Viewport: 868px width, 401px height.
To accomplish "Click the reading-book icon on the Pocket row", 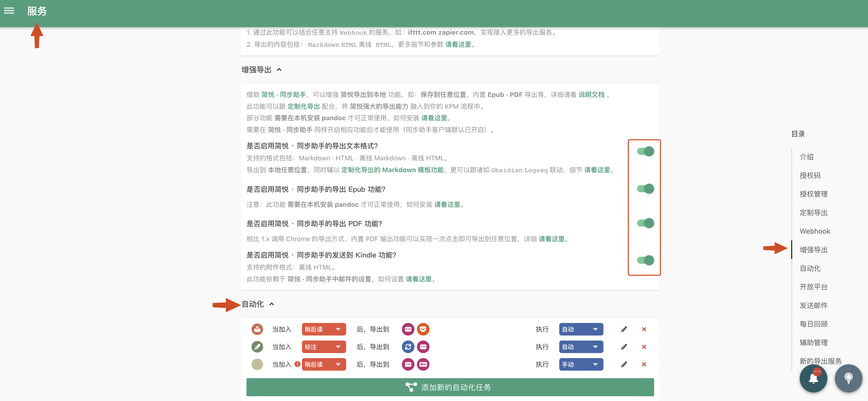I will [x=257, y=329].
